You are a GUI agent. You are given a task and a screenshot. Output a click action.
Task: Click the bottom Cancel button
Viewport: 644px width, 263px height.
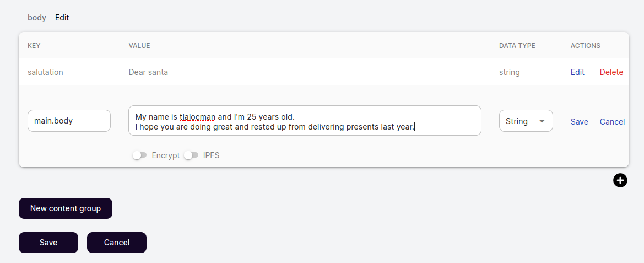point(117,243)
